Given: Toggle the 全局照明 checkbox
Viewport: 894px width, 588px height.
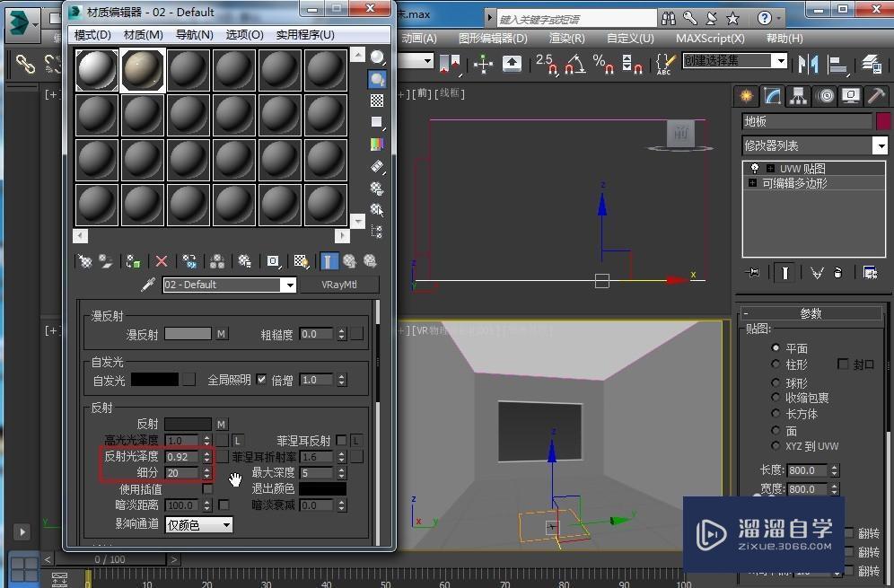Looking at the screenshot, I should pyautogui.click(x=261, y=380).
